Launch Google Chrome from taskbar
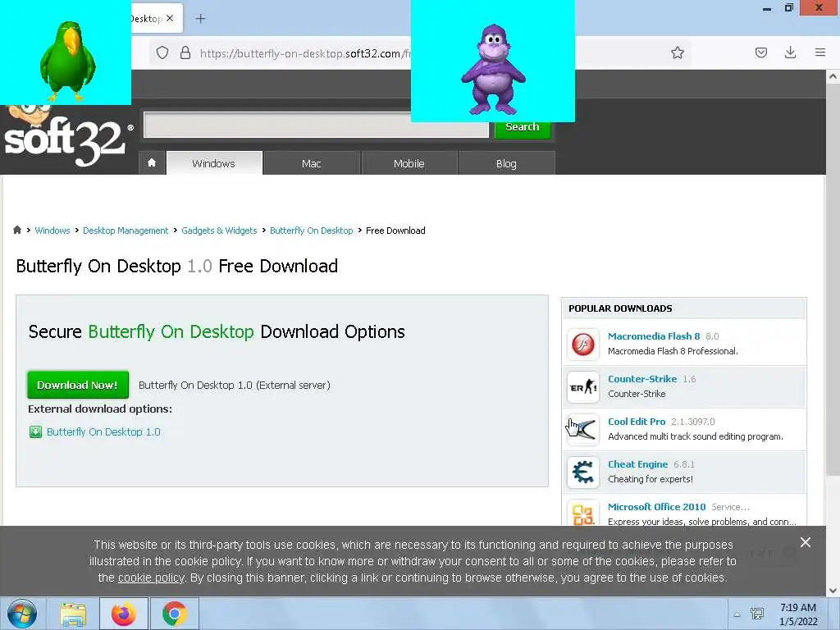The width and height of the screenshot is (840, 630). (x=174, y=614)
